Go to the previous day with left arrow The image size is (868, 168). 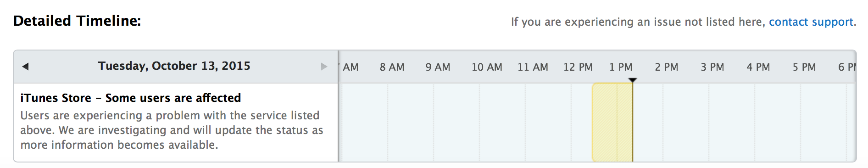pos(26,67)
